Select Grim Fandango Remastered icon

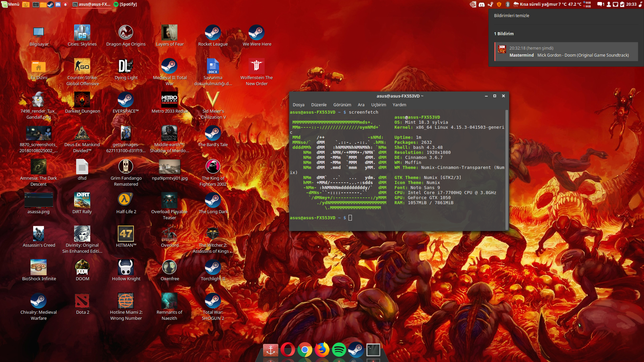[x=126, y=173]
